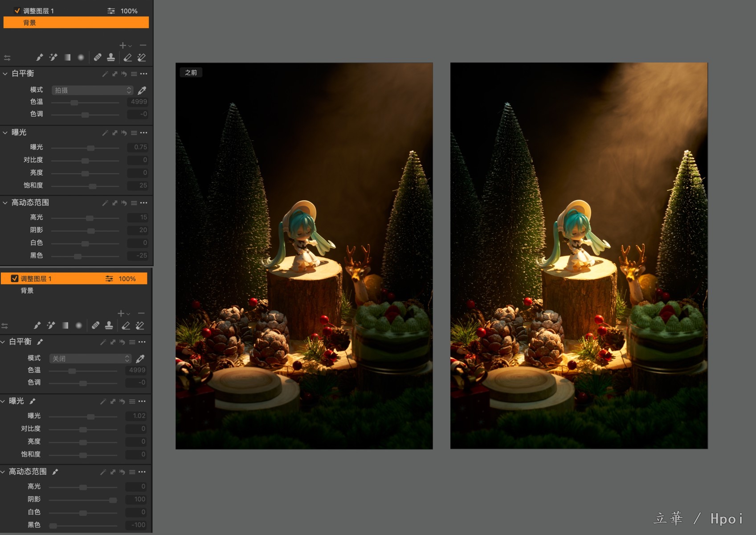
Task: Open add-layer plus menu under highlighted 背景 layer
Action: (x=125, y=45)
